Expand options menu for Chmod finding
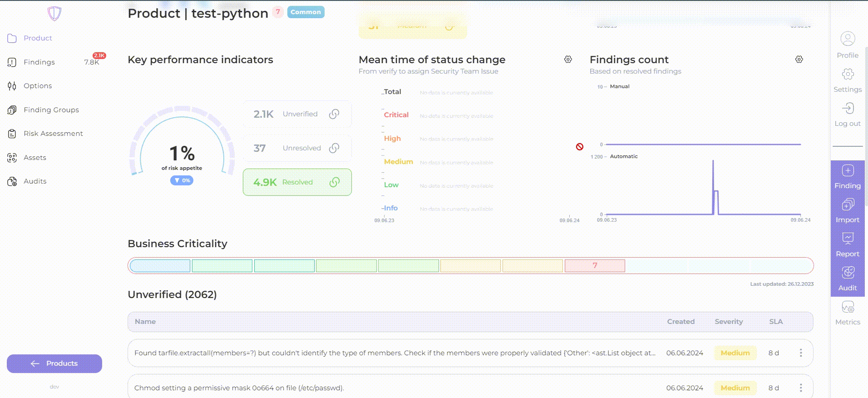 click(x=801, y=388)
